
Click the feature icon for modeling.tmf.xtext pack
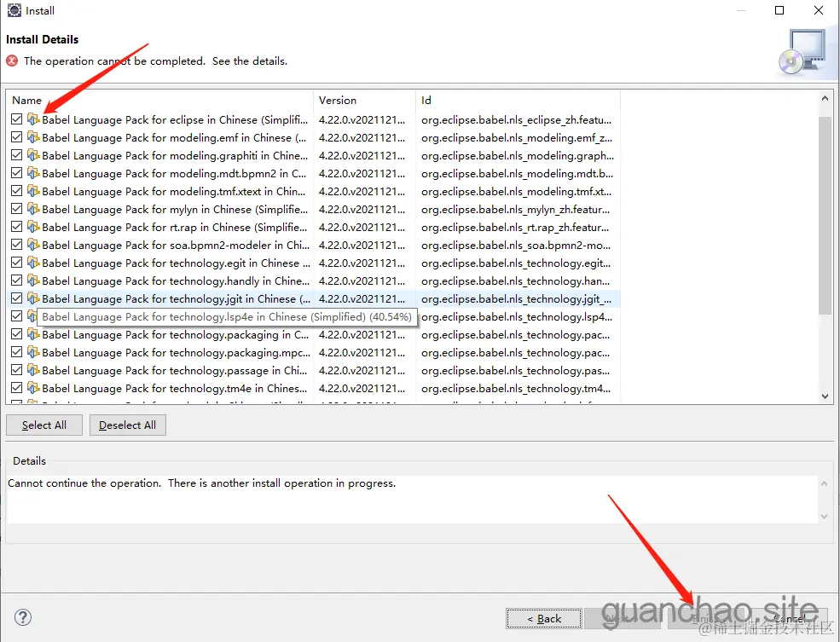point(33,191)
